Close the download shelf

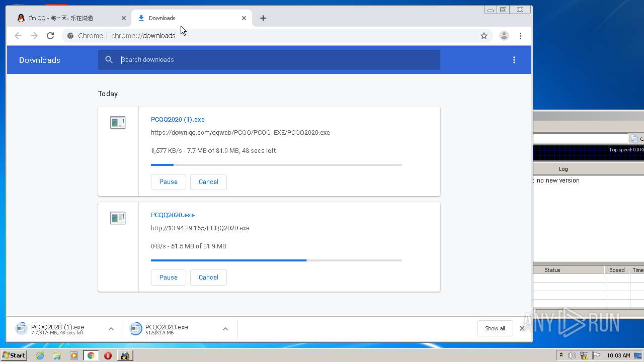(x=522, y=328)
